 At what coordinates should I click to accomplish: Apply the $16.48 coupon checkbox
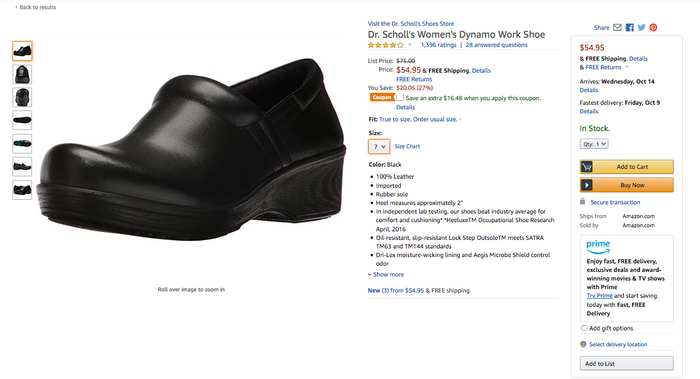pyautogui.click(x=400, y=97)
